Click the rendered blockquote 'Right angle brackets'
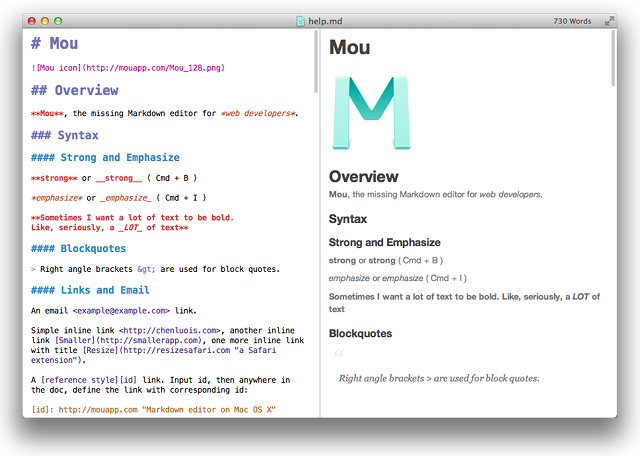This screenshot has height=456, width=640. pos(439,378)
